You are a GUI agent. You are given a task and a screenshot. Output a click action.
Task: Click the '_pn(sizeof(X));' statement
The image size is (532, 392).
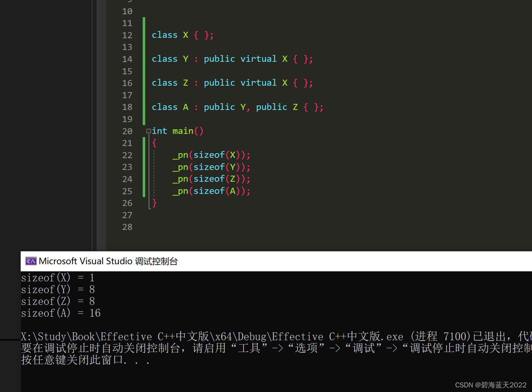point(211,155)
